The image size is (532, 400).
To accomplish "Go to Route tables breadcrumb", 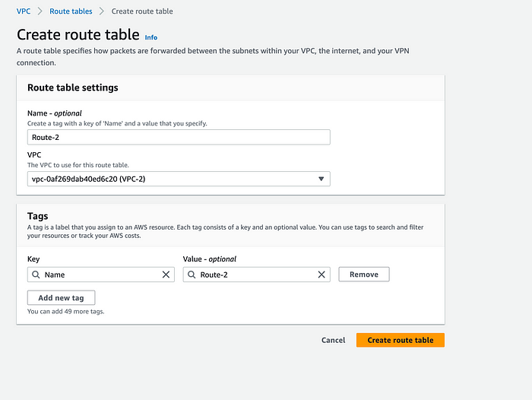I will click(71, 11).
